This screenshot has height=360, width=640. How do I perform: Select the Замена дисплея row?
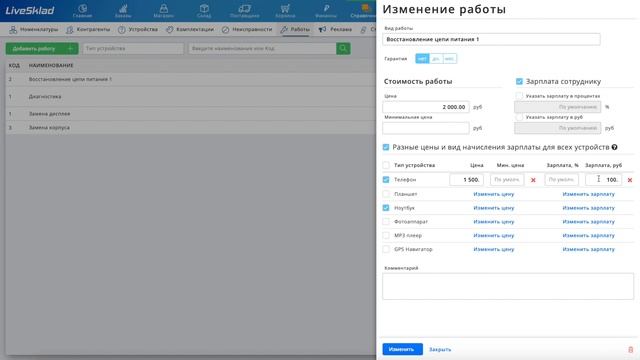coord(191,114)
